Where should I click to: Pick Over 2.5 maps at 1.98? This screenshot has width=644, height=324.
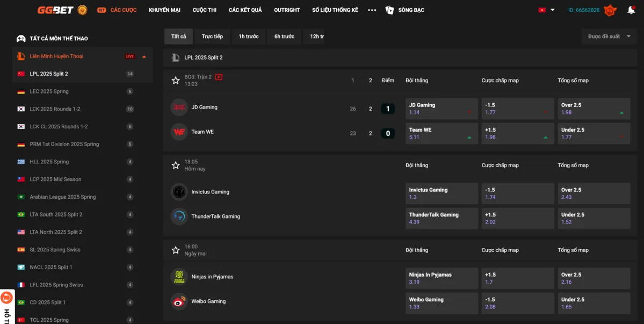pos(594,109)
